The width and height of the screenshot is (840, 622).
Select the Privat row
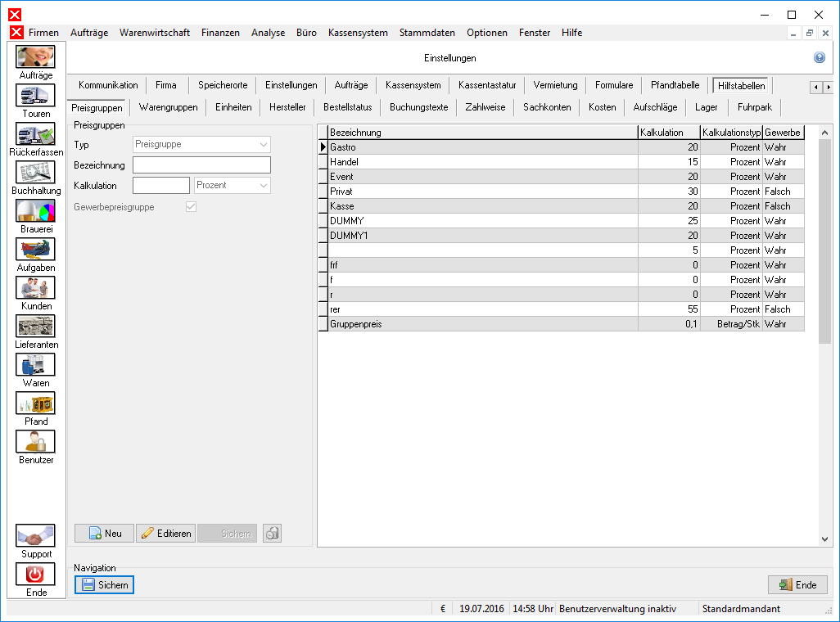point(562,192)
